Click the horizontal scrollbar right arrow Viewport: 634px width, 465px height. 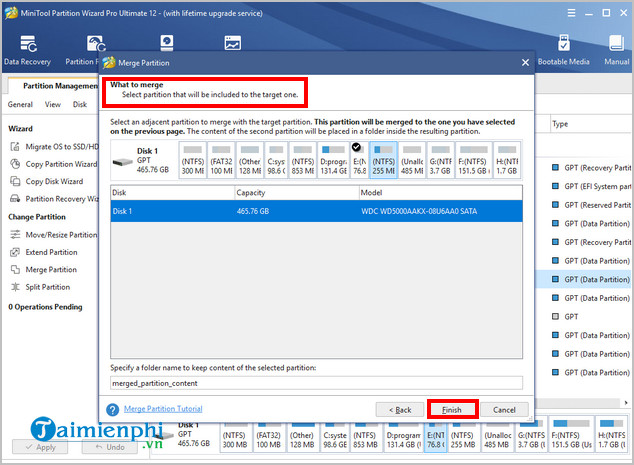(x=626, y=403)
